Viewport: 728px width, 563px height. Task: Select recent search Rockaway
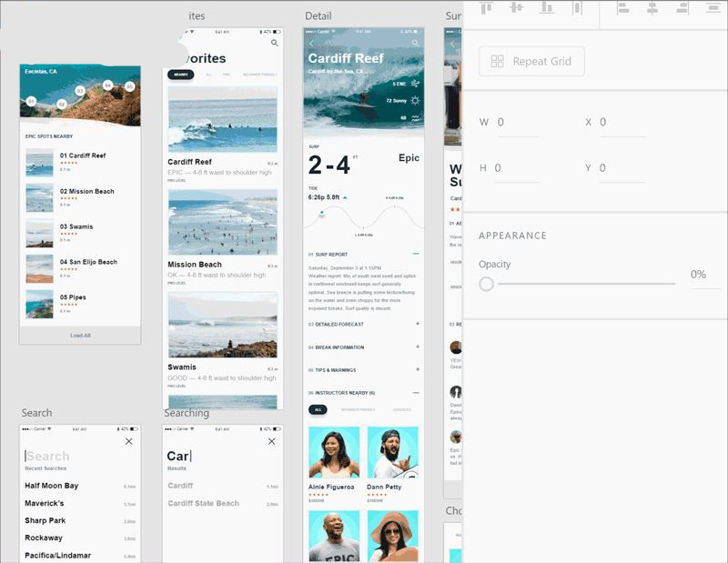point(44,538)
